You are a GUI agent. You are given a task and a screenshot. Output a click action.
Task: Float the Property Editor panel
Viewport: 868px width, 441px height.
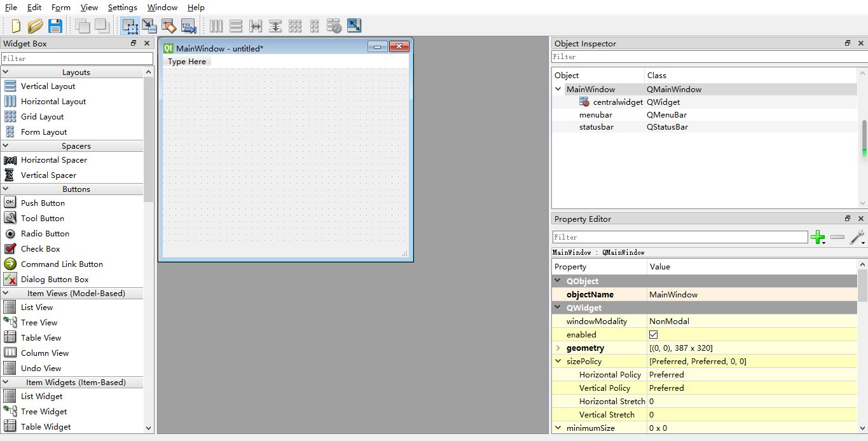tap(848, 219)
